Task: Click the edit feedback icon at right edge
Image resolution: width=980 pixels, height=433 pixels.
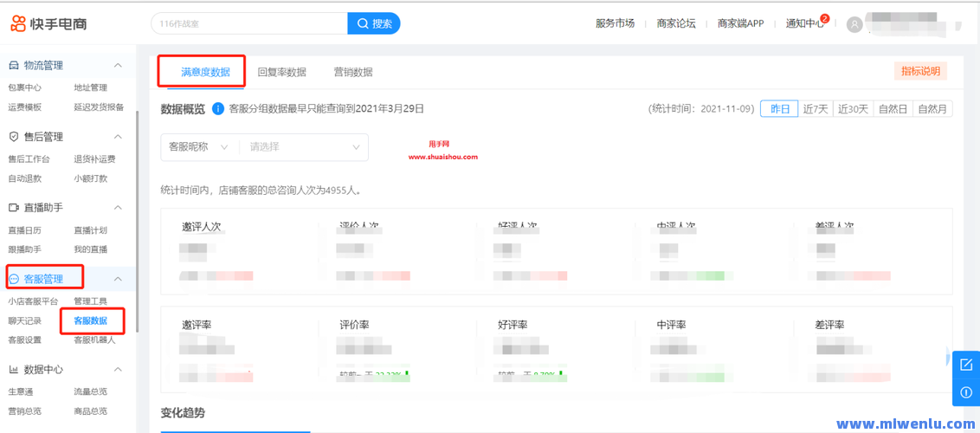Action: pyautogui.click(x=966, y=365)
